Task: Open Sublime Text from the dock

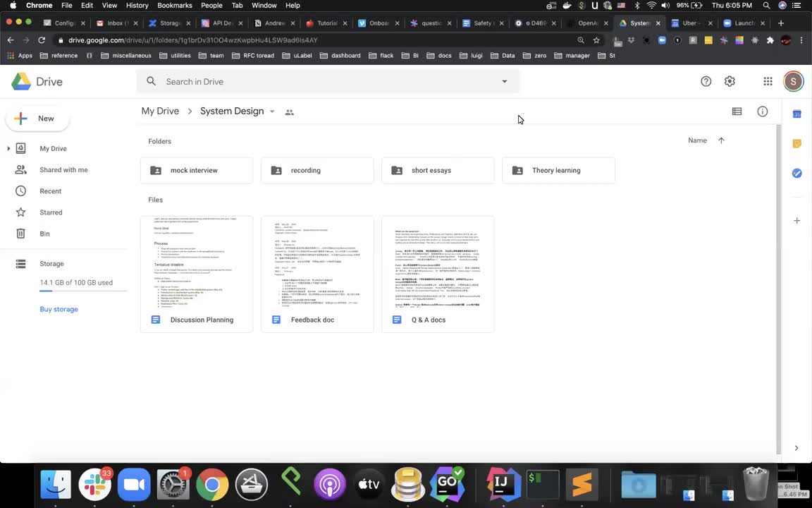Action: point(582,484)
